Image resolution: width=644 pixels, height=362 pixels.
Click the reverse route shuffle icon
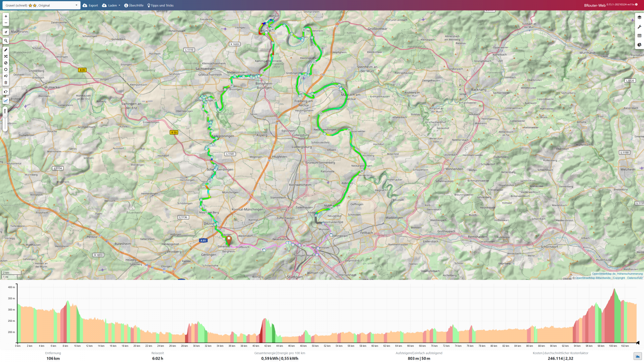point(6,56)
